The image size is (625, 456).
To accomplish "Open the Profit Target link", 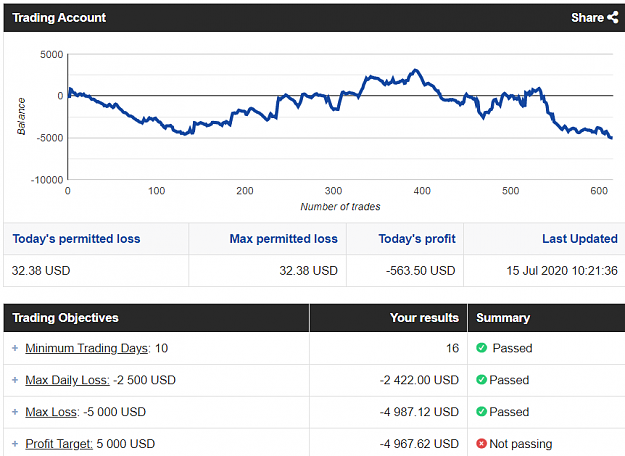I will coord(59,444).
